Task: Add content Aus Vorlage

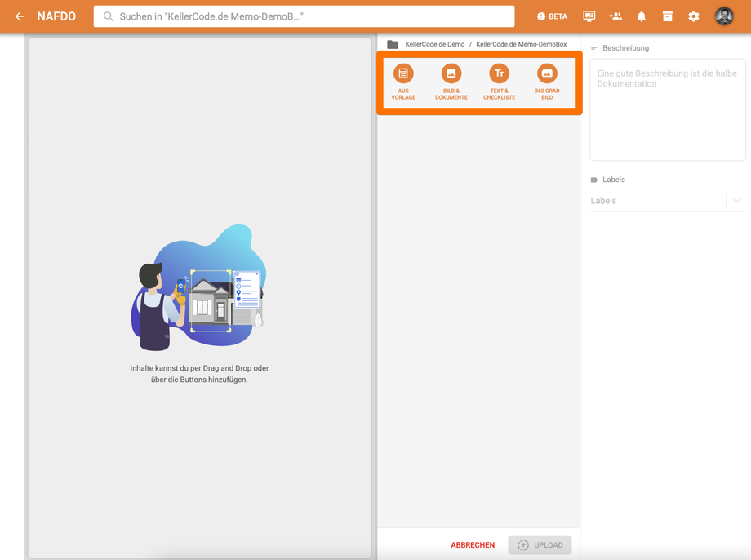Action: point(403,82)
